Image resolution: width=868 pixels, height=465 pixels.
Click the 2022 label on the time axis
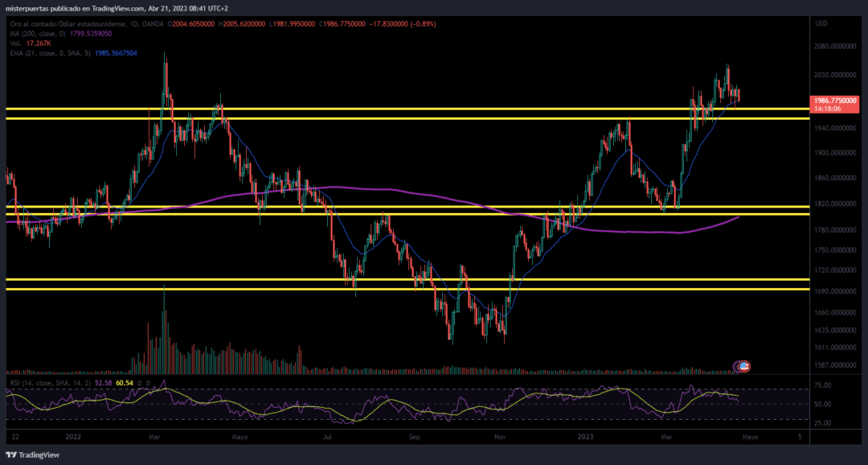click(x=72, y=438)
